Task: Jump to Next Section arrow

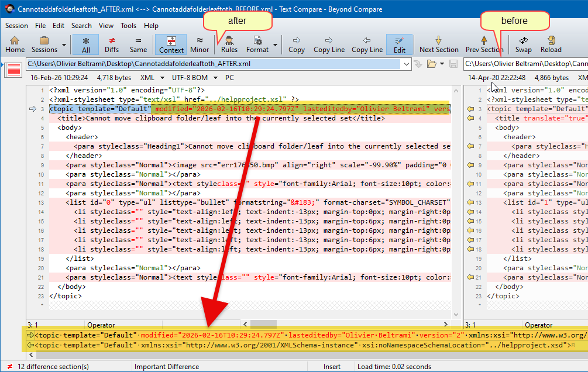Action: (438, 40)
